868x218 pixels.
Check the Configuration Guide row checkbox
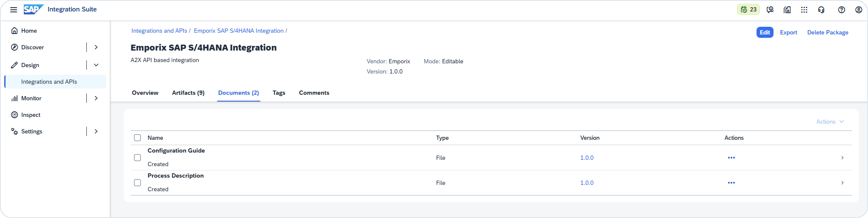click(137, 158)
